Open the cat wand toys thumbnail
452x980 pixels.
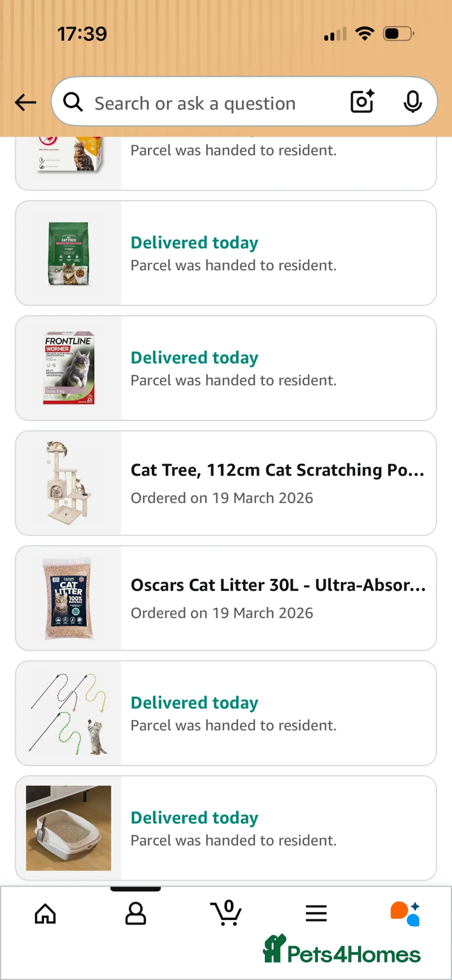[69, 714]
